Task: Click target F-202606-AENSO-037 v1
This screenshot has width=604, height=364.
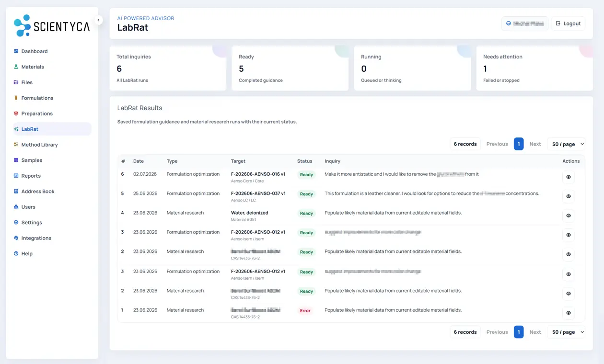Action: point(258,193)
